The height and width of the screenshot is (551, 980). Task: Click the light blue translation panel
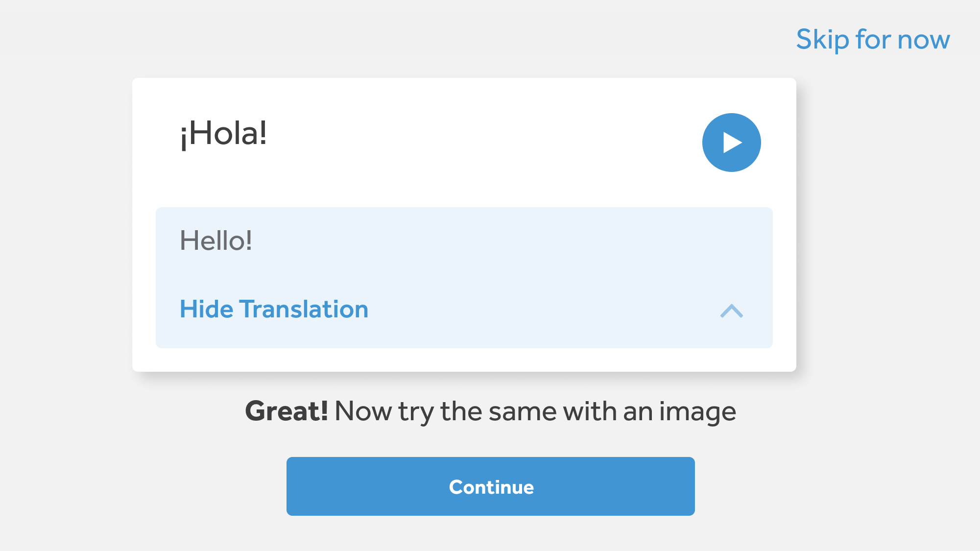coord(464,264)
